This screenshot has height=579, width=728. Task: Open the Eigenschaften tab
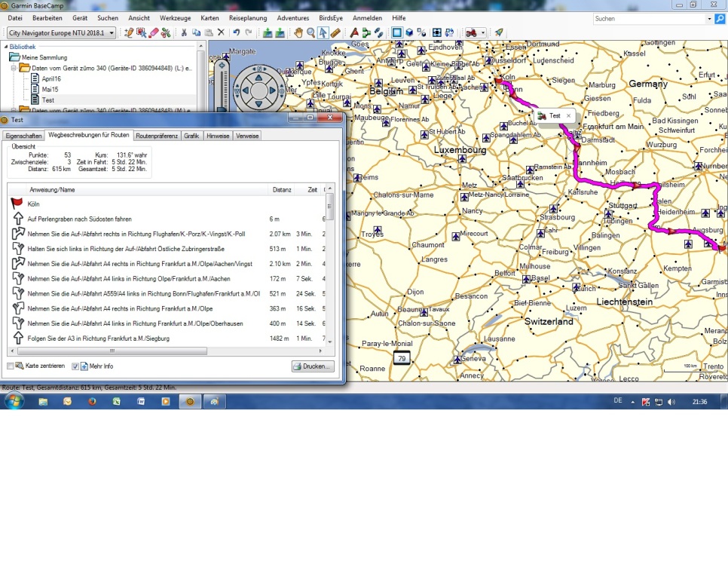(23, 136)
